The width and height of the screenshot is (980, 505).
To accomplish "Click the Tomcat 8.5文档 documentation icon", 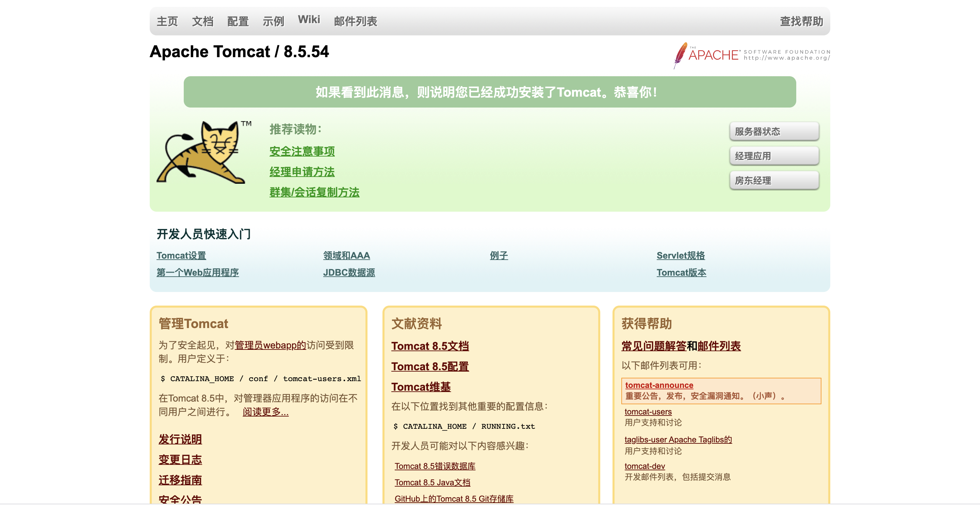I will [430, 345].
